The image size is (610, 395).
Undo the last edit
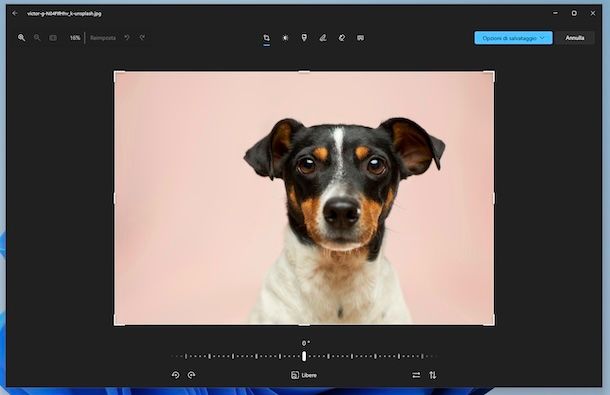click(x=127, y=38)
